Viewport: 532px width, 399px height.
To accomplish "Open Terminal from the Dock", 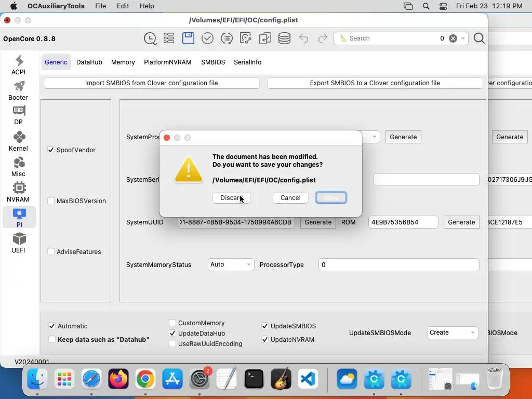I will 254,379.
